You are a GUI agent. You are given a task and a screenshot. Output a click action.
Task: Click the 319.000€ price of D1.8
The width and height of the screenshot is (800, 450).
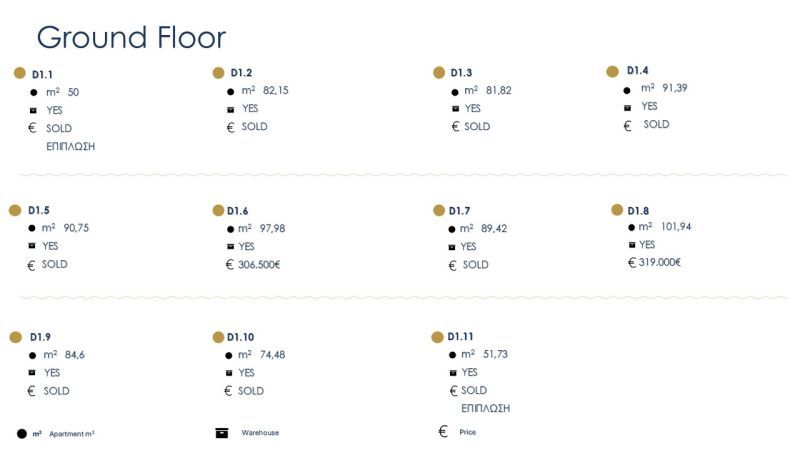[x=660, y=262]
